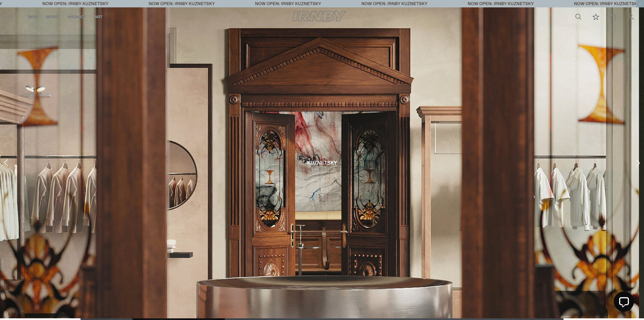644x320 pixels.
Task: Open the hamburger menu icon
Action: pyautogui.click(x=10, y=17)
